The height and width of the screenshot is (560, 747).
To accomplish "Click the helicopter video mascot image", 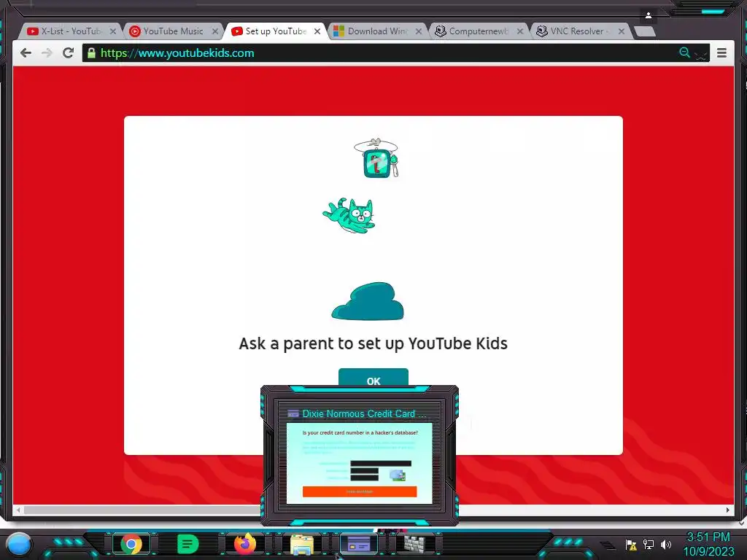I will coord(376,158).
